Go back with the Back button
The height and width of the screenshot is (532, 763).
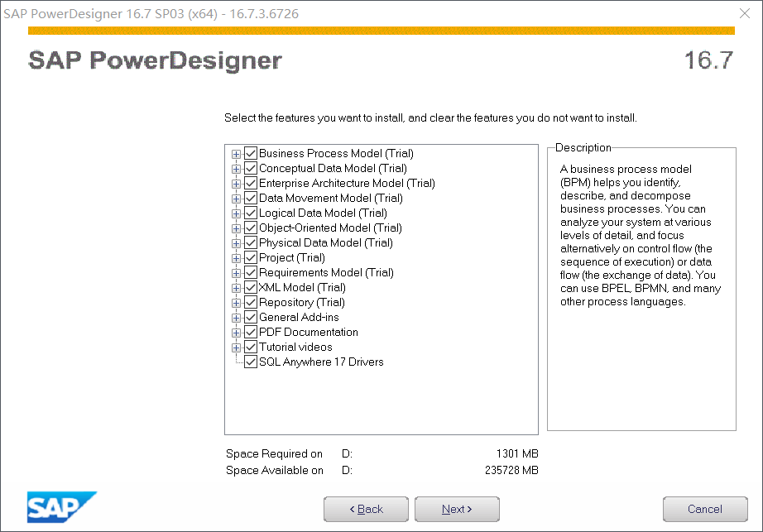click(366, 509)
